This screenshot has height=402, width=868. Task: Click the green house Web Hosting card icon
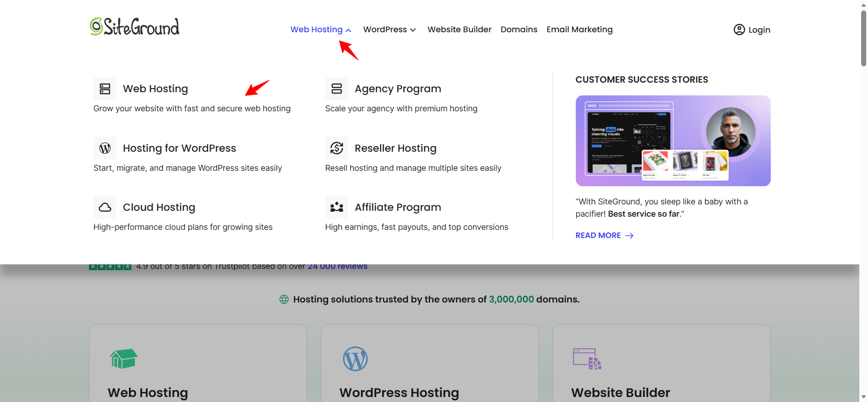point(124,359)
